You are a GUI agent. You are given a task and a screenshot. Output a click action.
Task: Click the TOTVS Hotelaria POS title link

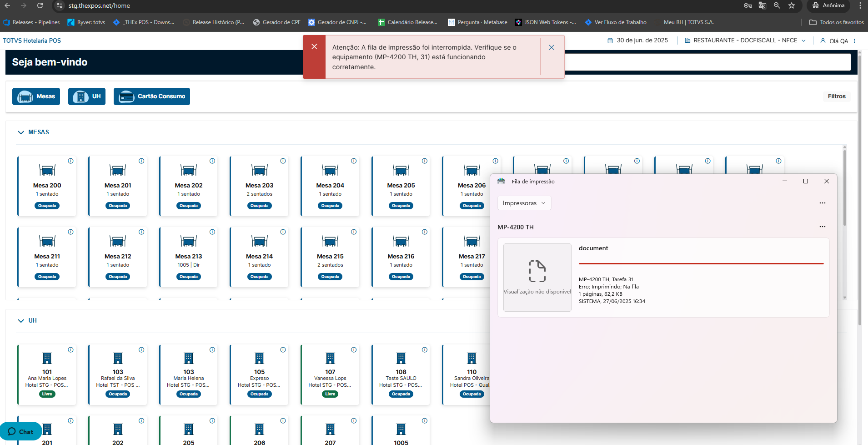pyautogui.click(x=32, y=40)
